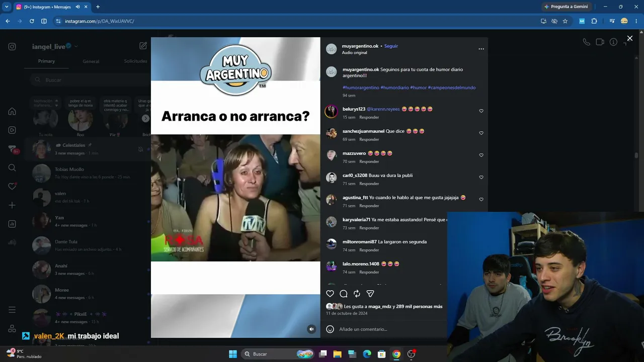The image size is (644, 362).
Task: Like belurys123's comment
Action: pos(481,111)
